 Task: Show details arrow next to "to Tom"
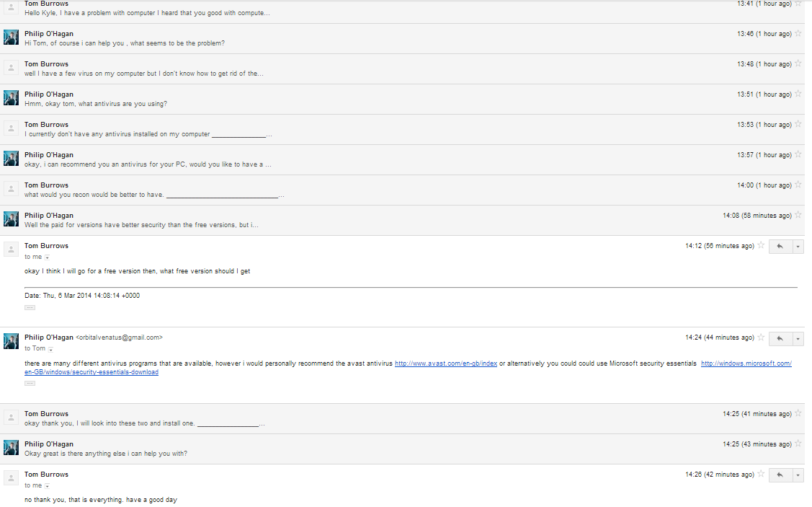pyautogui.click(x=50, y=349)
